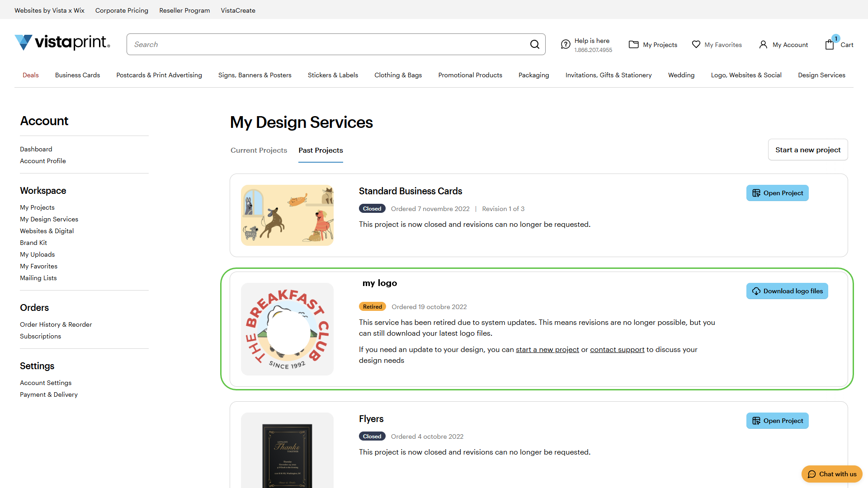Click the download cloud icon on my logo

(756, 291)
